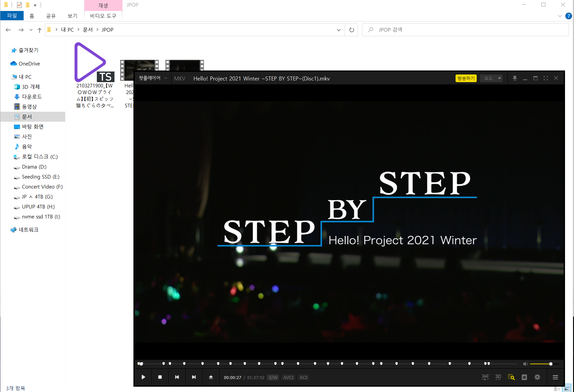Expand the address bar history dropdown
574x392 pixels.
(338, 30)
